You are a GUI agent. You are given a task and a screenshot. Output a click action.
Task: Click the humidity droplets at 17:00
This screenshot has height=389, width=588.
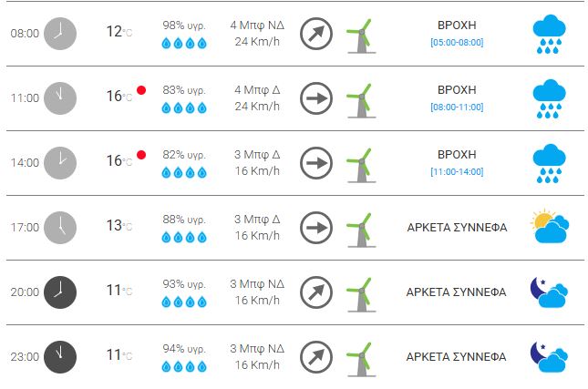click(183, 237)
